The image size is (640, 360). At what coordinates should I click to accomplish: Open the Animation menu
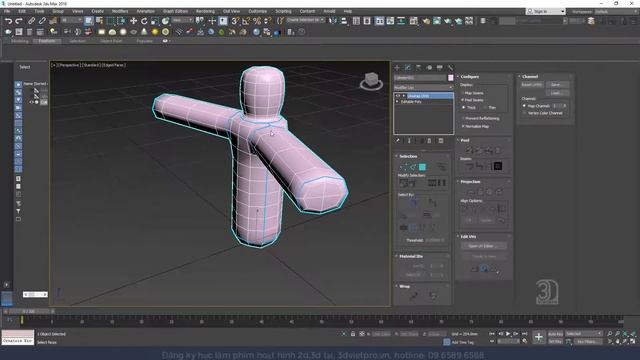146,11
